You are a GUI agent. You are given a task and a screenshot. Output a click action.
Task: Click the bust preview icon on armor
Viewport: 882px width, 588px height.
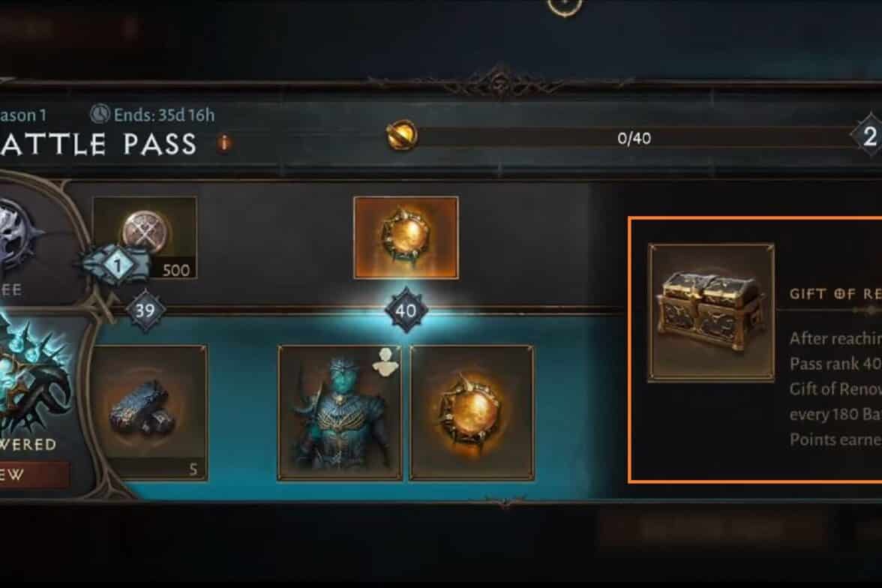385,361
